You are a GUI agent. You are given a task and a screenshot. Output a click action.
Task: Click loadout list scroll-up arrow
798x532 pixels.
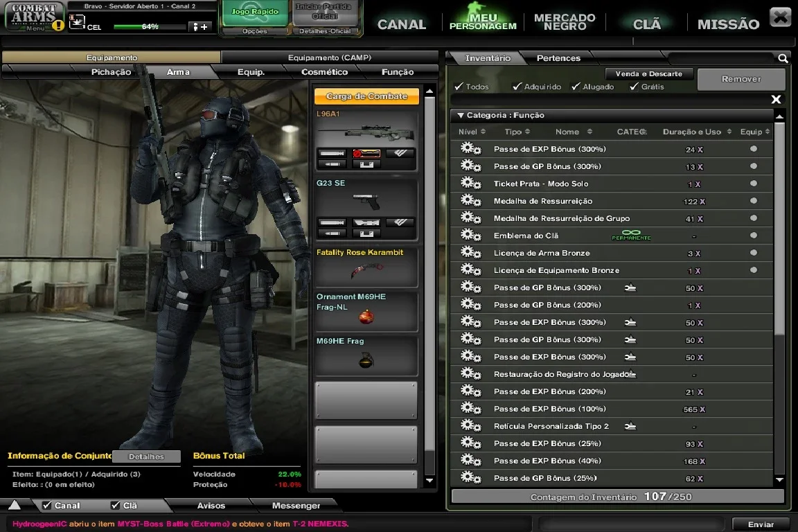click(x=429, y=91)
